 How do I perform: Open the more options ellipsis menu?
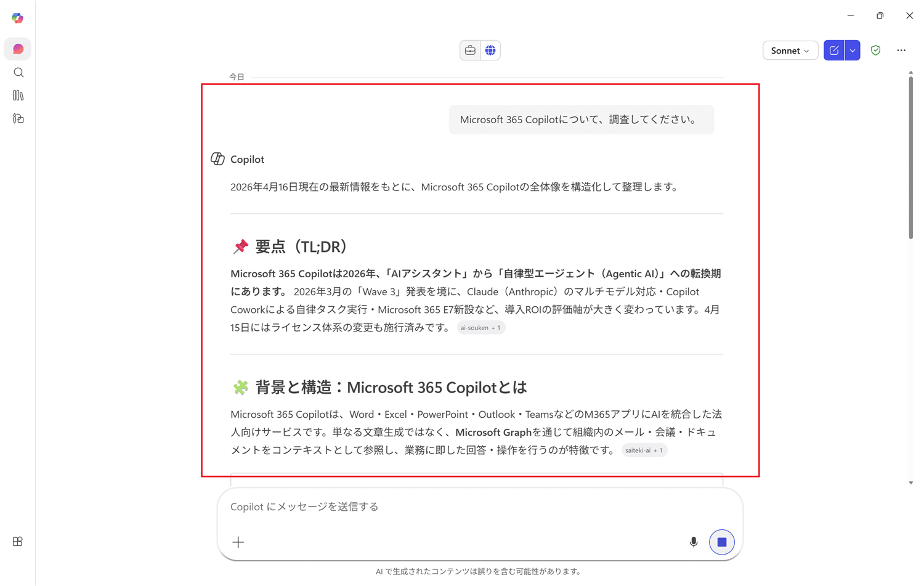tap(901, 51)
